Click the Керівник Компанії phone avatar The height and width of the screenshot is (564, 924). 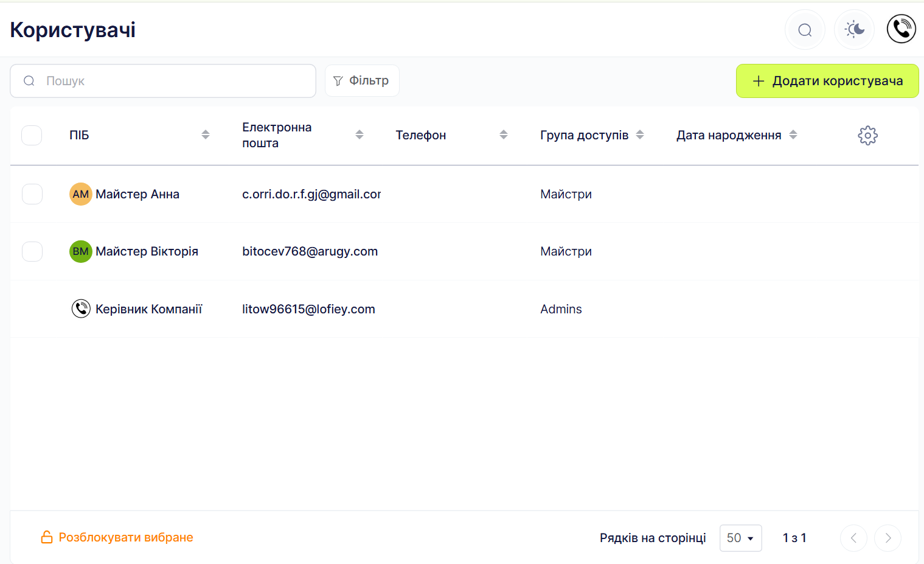[x=81, y=309]
